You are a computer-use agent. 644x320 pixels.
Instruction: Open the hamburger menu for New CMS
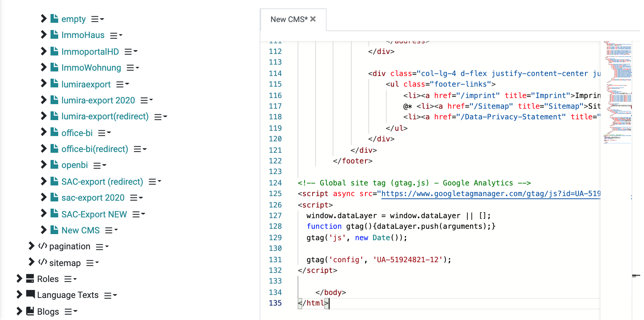click(112, 230)
